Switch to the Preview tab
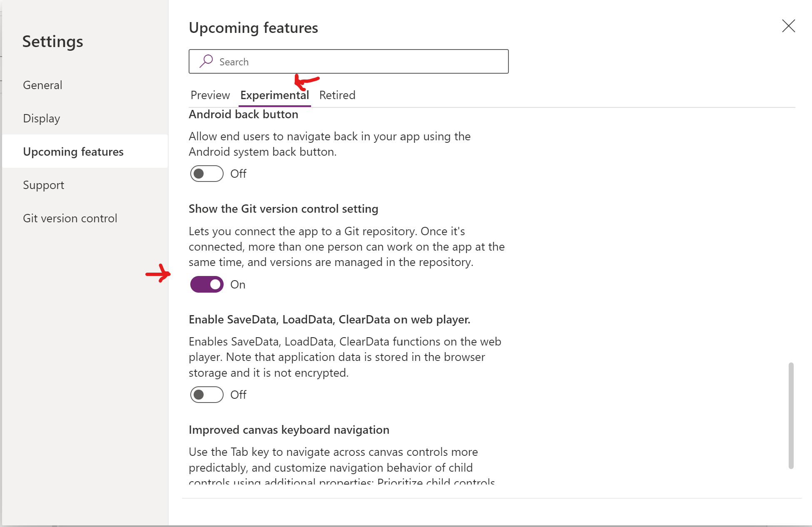This screenshot has height=527, width=812. tap(210, 95)
